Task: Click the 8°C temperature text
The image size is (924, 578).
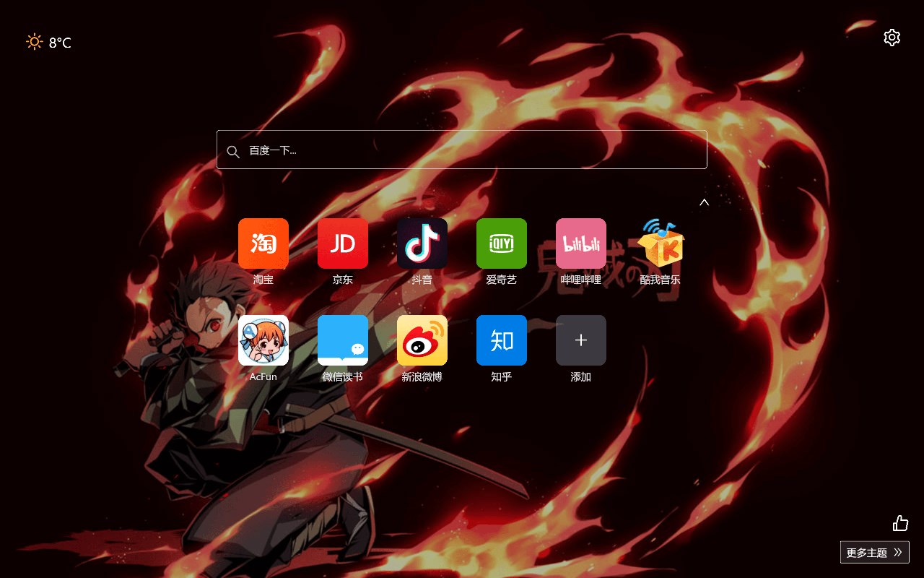Action: (x=60, y=43)
